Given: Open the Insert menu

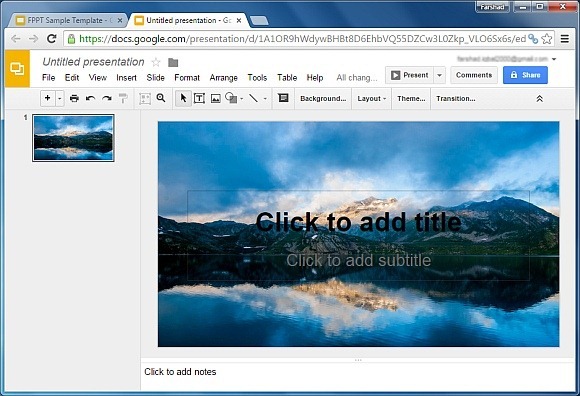Looking at the screenshot, I should [x=127, y=78].
